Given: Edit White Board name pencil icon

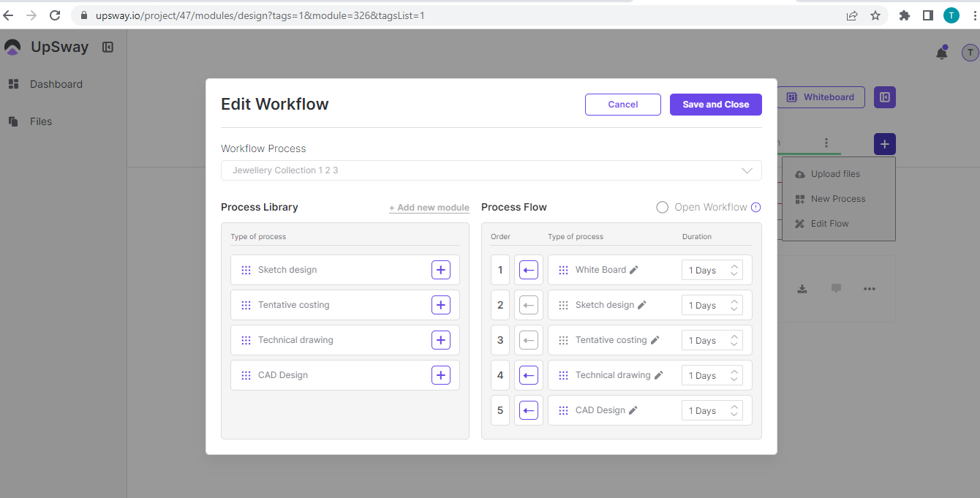Looking at the screenshot, I should [634, 270].
